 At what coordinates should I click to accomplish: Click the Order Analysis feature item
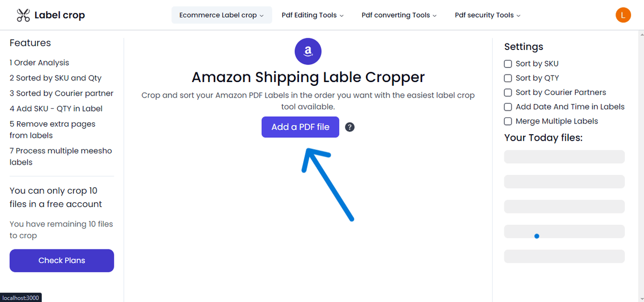pos(39,63)
